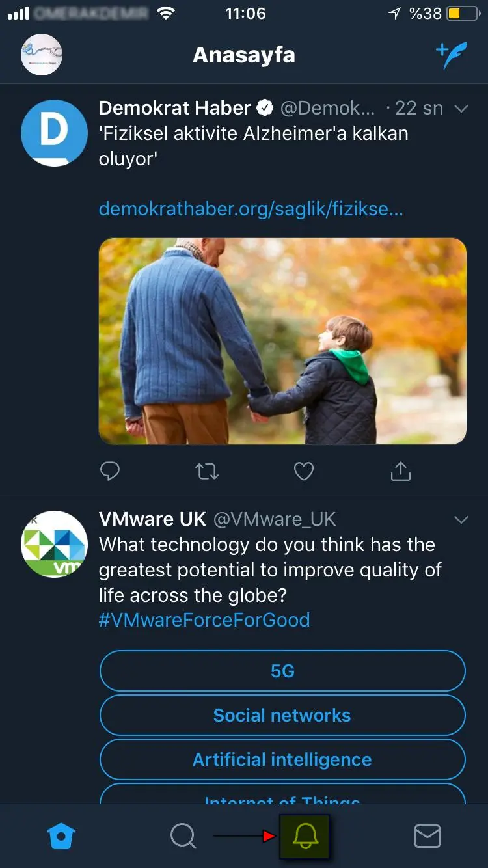Like the Demokrat Haber tweet
Image resolution: width=488 pixels, height=868 pixels.
pos(304,471)
